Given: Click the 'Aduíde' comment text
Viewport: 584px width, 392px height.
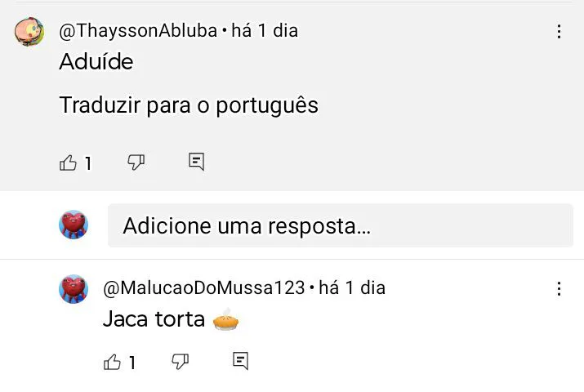Looking at the screenshot, I should (x=96, y=62).
